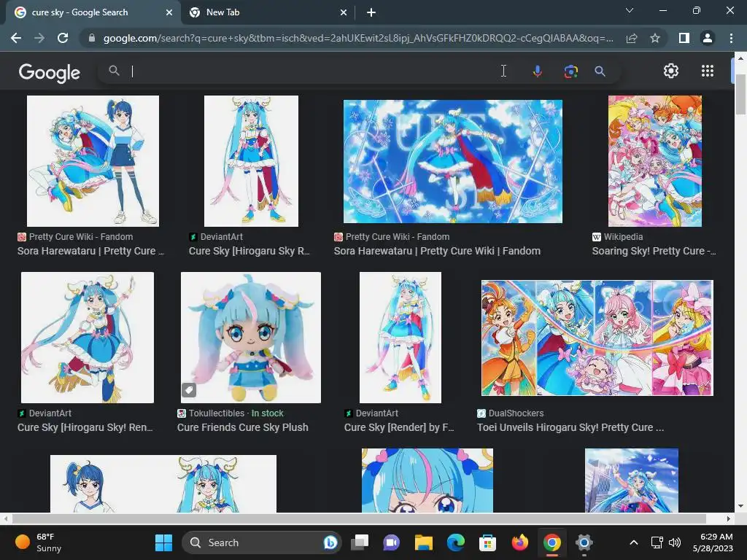The height and width of the screenshot is (560, 747).
Task: Expand the tab search chevron
Action: [630, 10]
